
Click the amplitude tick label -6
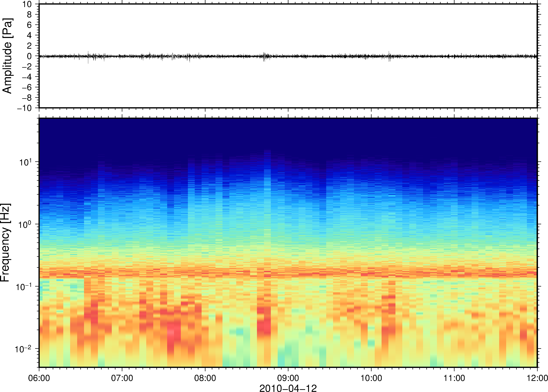[x=27, y=87]
